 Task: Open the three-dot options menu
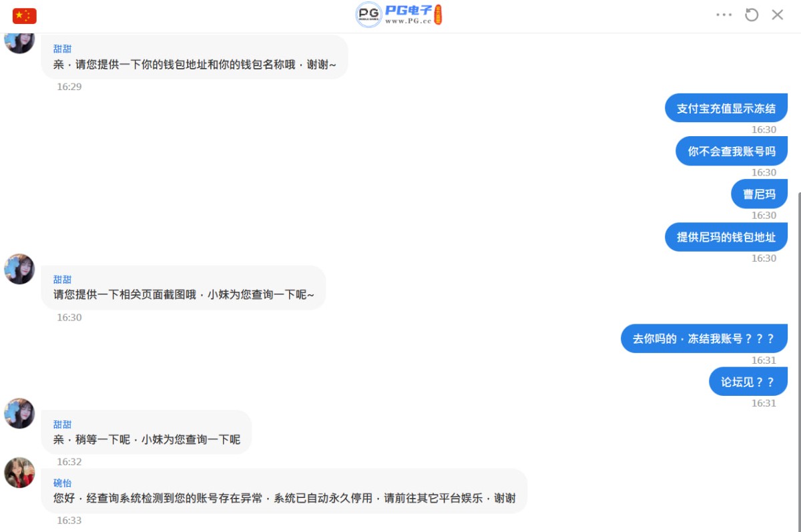click(724, 15)
